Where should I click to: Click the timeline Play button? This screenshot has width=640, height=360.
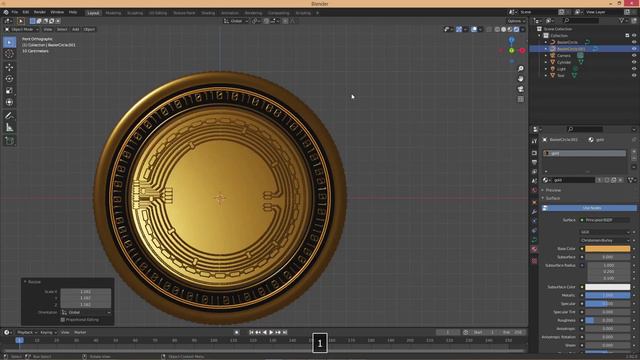[271, 333]
